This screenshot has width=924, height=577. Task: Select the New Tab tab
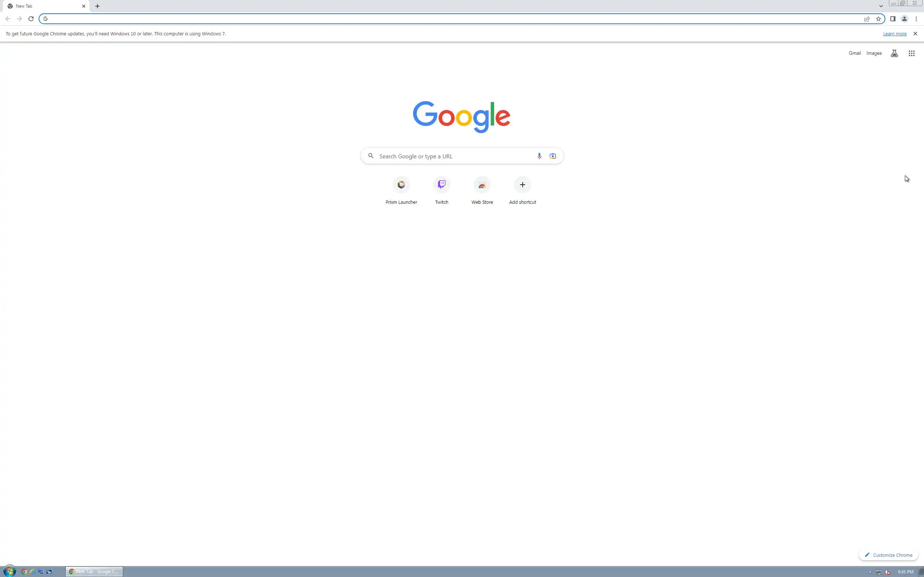(42, 6)
